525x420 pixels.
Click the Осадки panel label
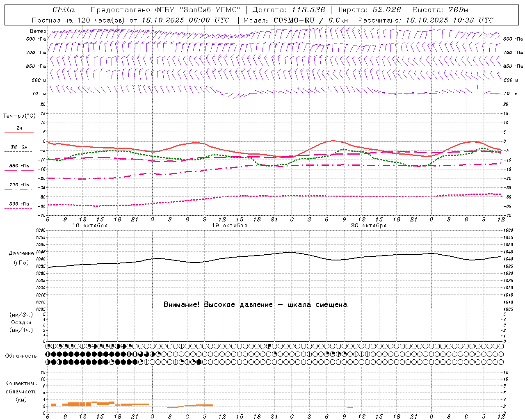pyautogui.click(x=21, y=322)
